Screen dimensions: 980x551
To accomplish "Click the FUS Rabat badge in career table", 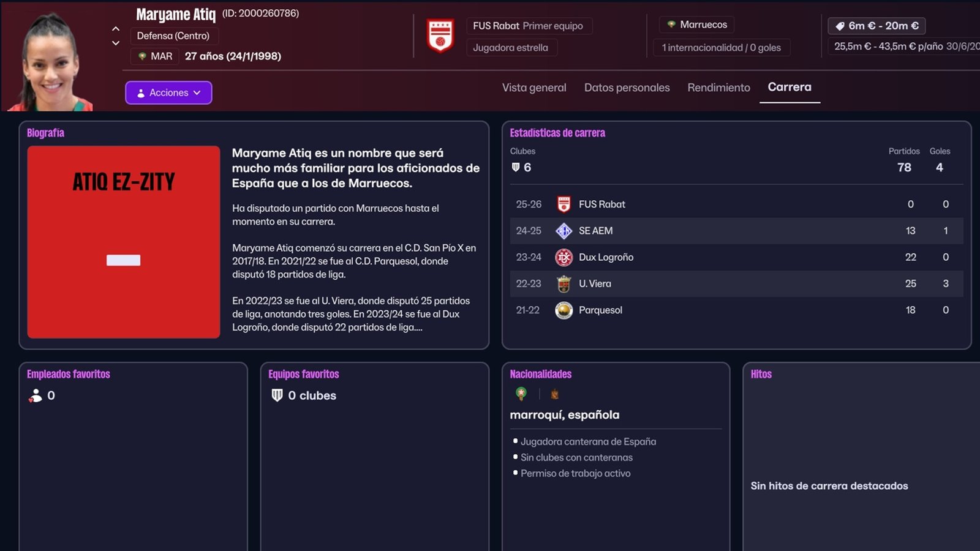I will pos(563,204).
